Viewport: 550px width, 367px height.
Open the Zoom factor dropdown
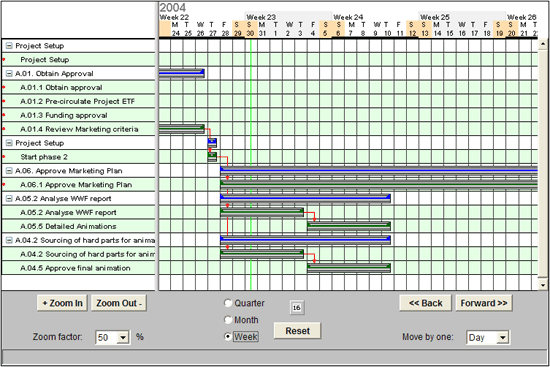tap(123, 338)
